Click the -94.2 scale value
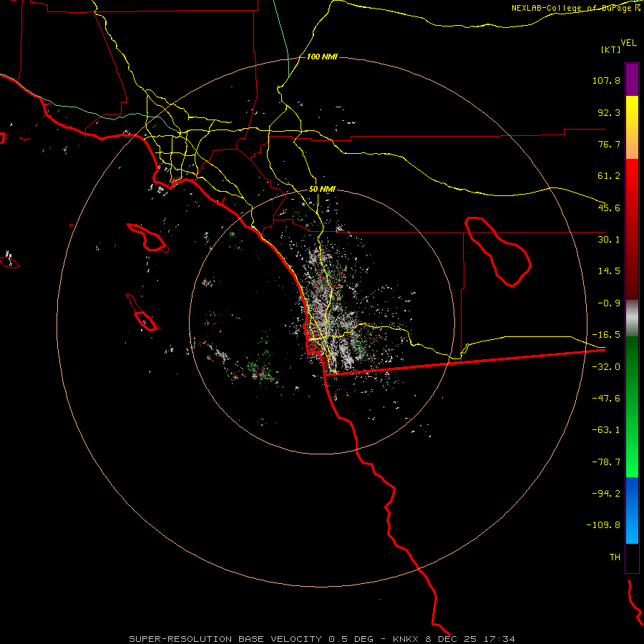This screenshot has height=644, width=644. (x=606, y=494)
